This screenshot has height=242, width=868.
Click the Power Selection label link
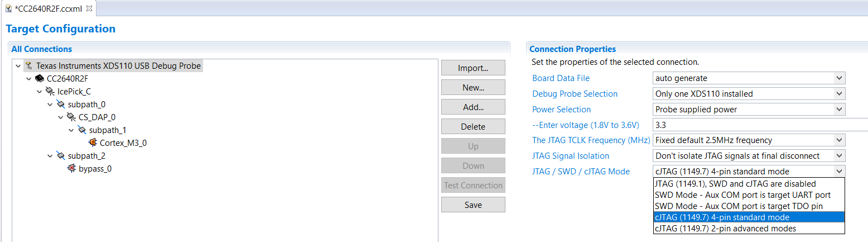[x=561, y=110]
